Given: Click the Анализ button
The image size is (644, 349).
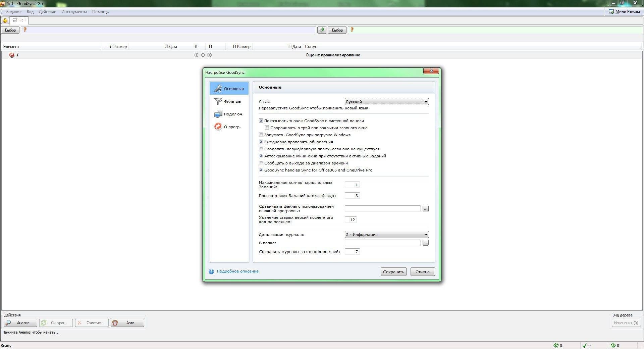Looking at the screenshot, I should (x=21, y=323).
